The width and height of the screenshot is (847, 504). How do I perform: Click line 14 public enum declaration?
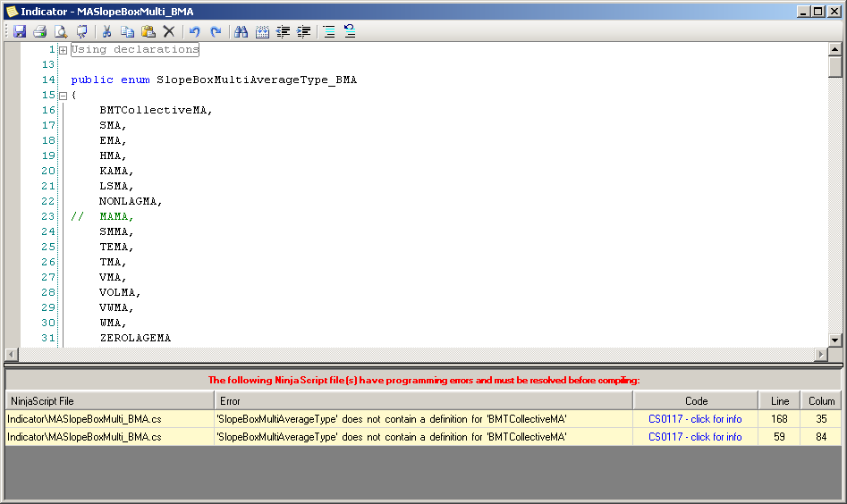coord(214,80)
